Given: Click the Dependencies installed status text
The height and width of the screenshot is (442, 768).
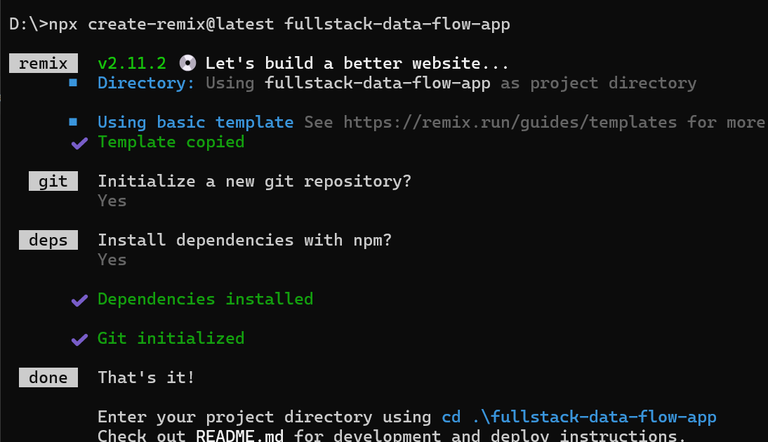Looking at the screenshot, I should tap(205, 299).
